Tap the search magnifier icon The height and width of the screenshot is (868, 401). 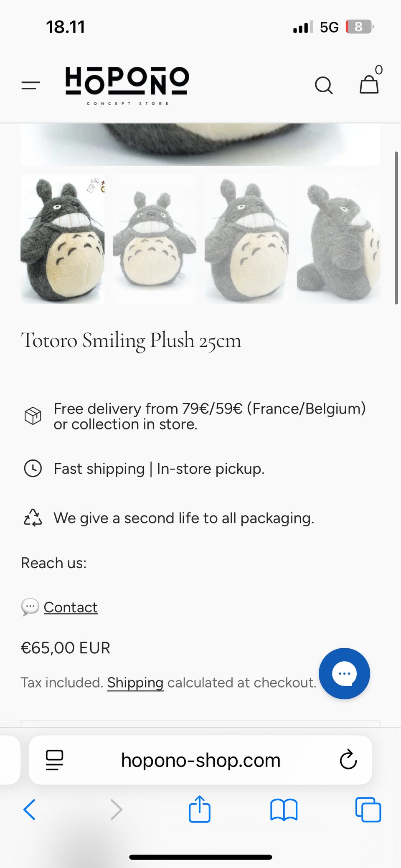click(324, 86)
